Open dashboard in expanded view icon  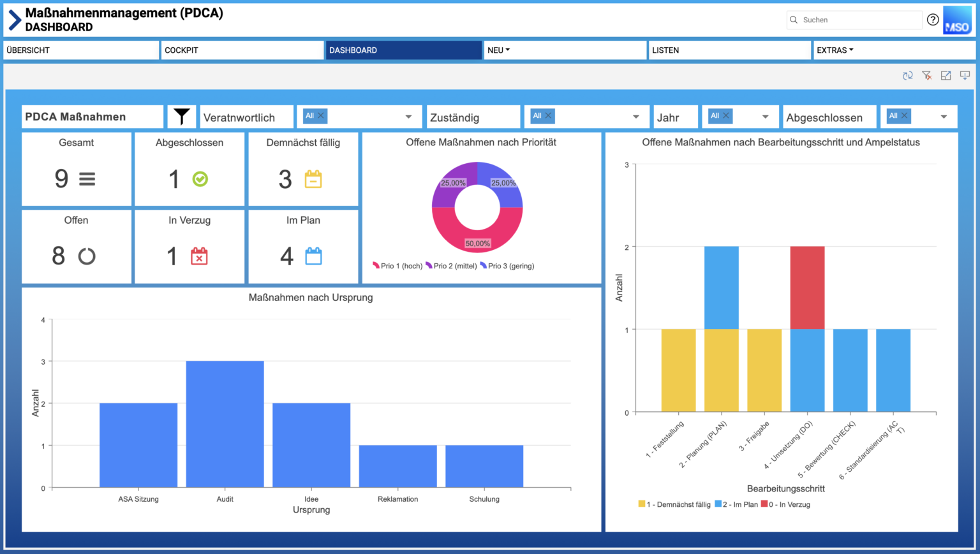tap(946, 76)
